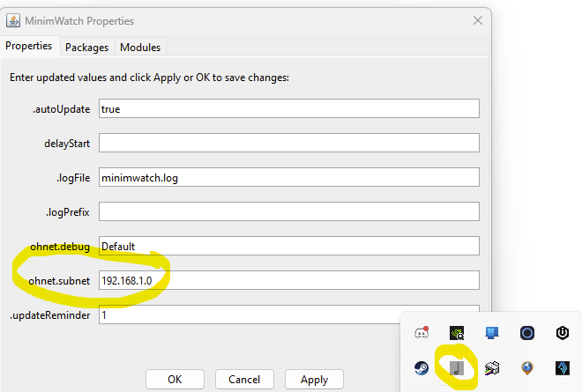
Task: Click the .autoUpdate label
Action: pyautogui.click(x=61, y=109)
